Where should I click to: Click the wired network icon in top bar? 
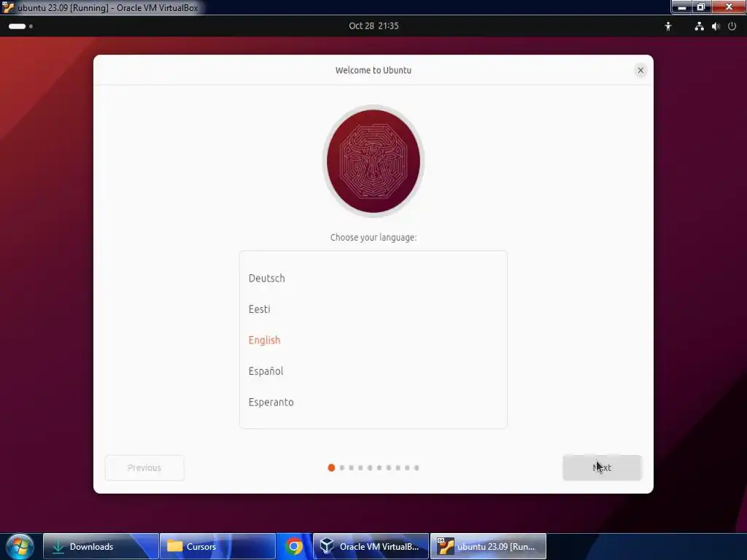[699, 26]
